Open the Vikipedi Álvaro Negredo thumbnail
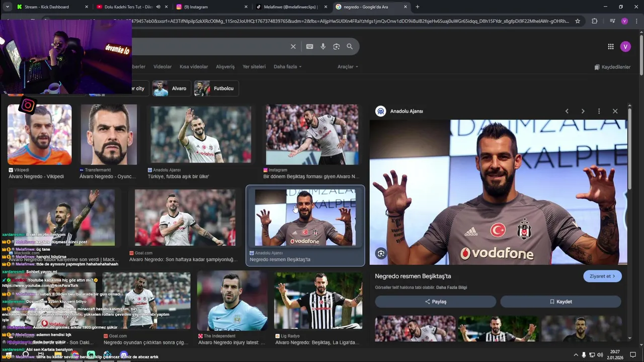The height and width of the screenshot is (362, 644). (39, 134)
